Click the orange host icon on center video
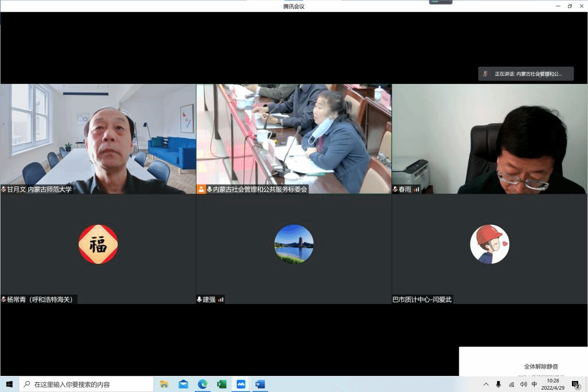 click(x=201, y=189)
